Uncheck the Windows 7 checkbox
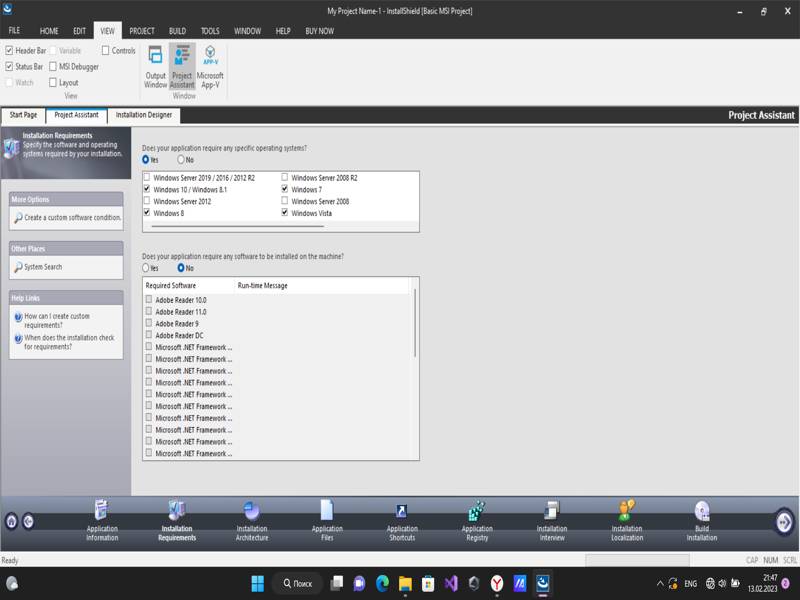This screenshot has width=800, height=600. 285,189
